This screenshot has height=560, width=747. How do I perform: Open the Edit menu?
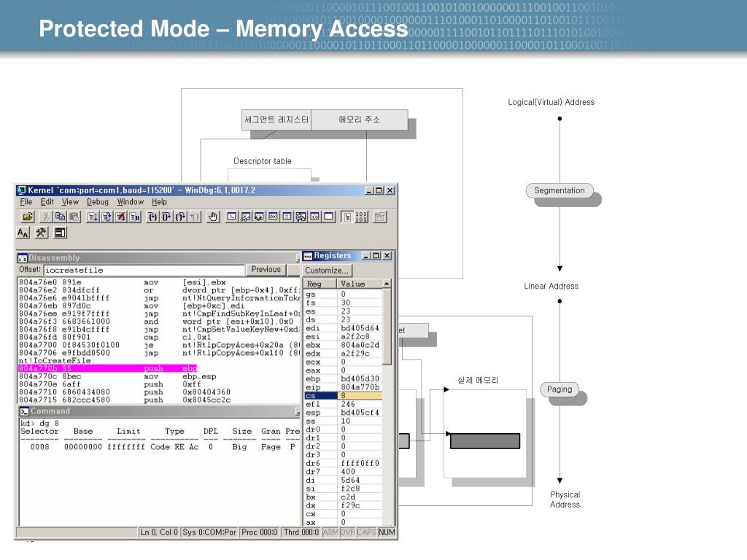point(47,202)
